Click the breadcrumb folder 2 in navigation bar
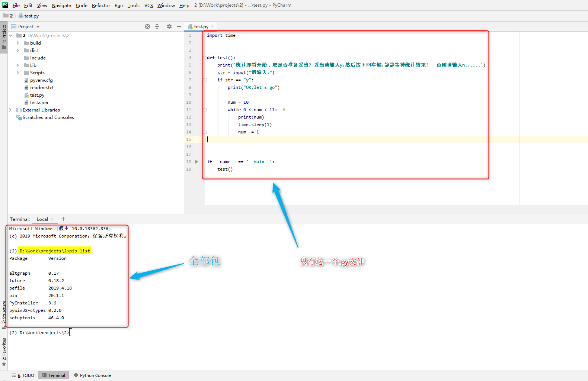The height and width of the screenshot is (381, 588). pos(8,16)
